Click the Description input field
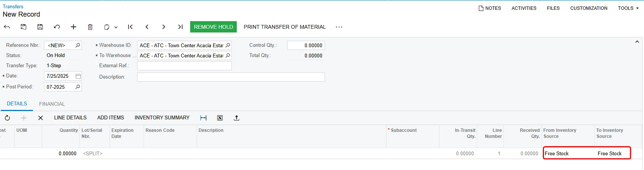Screen dimensions: 644x170 pyautogui.click(x=231, y=77)
